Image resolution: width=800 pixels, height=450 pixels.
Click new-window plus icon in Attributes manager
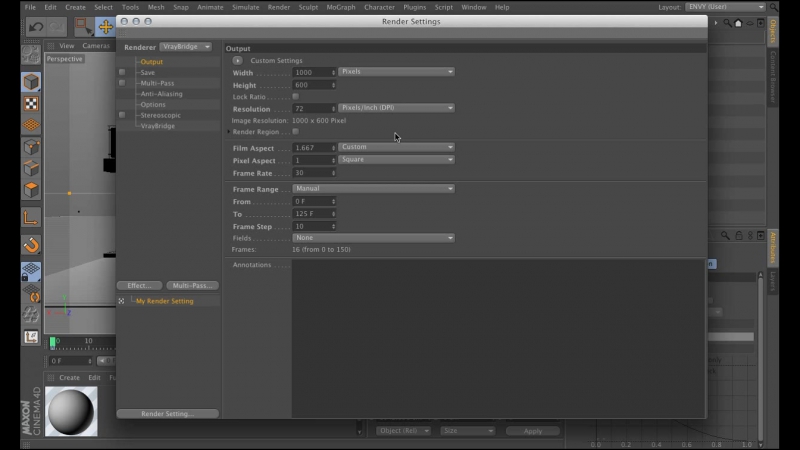(761, 235)
